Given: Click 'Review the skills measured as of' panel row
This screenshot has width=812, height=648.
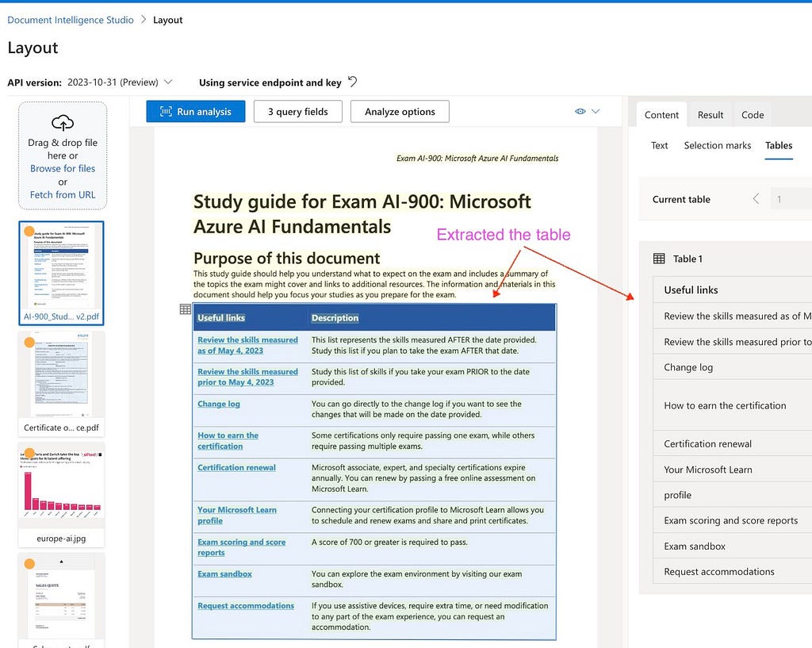Looking at the screenshot, I should tap(732, 316).
